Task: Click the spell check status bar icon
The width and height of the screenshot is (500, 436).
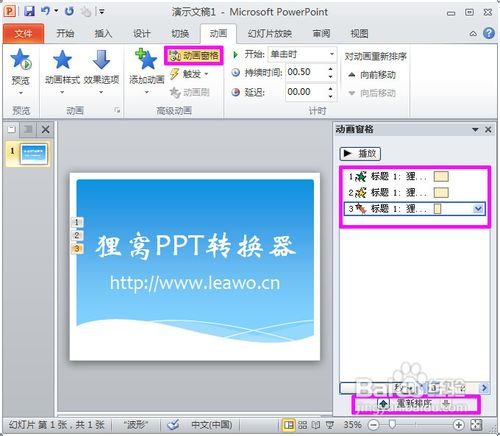Action: click(173, 425)
